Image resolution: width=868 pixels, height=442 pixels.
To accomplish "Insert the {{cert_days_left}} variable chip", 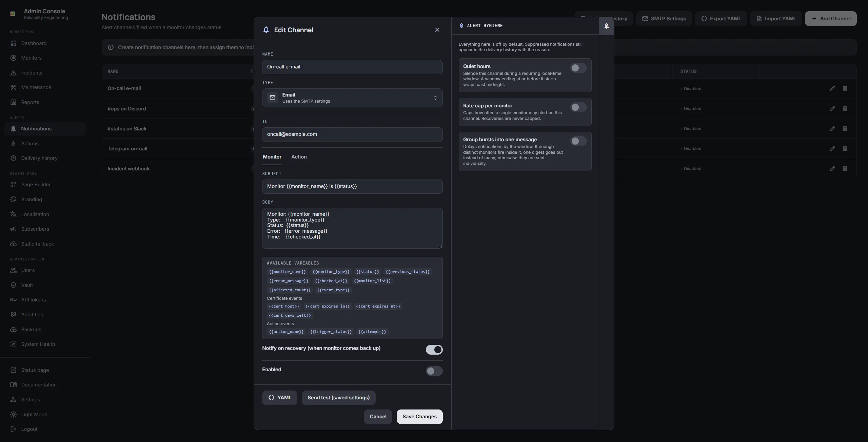I will (x=290, y=316).
